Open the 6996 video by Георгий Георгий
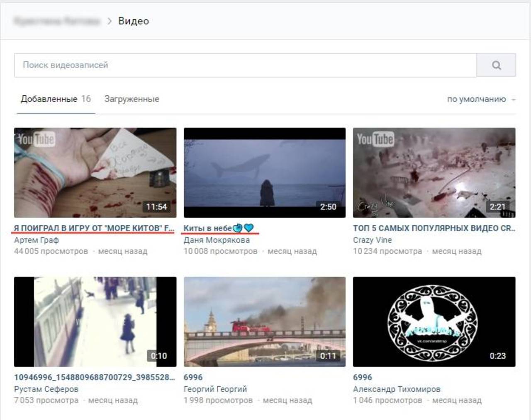This screenshot has width=531, height=420. (193, 377)
